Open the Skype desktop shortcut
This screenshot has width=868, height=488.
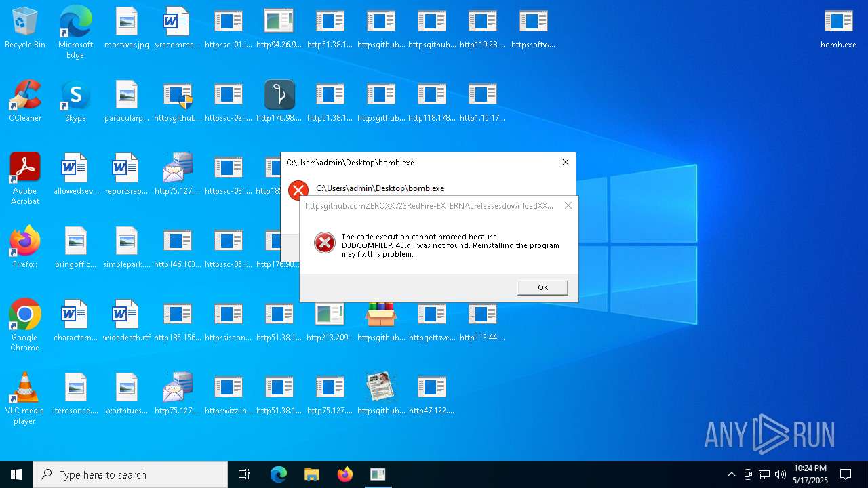75,102
